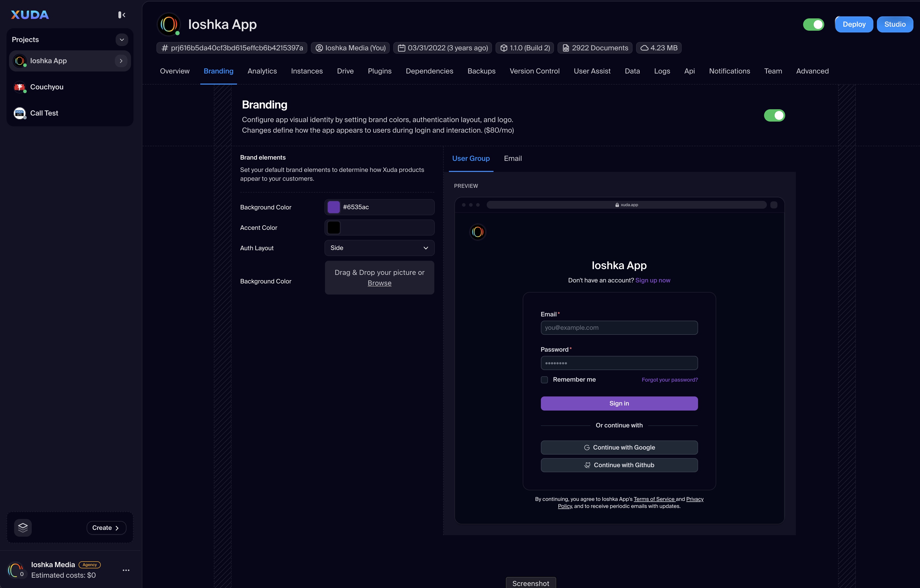Open the Email preview tab

[512, 159]
